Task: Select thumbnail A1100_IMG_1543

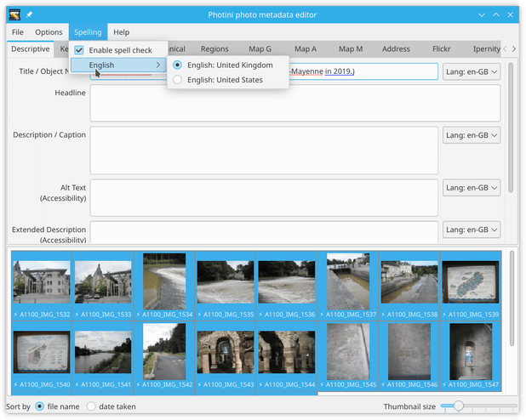Action: click(x=226, y=356)
